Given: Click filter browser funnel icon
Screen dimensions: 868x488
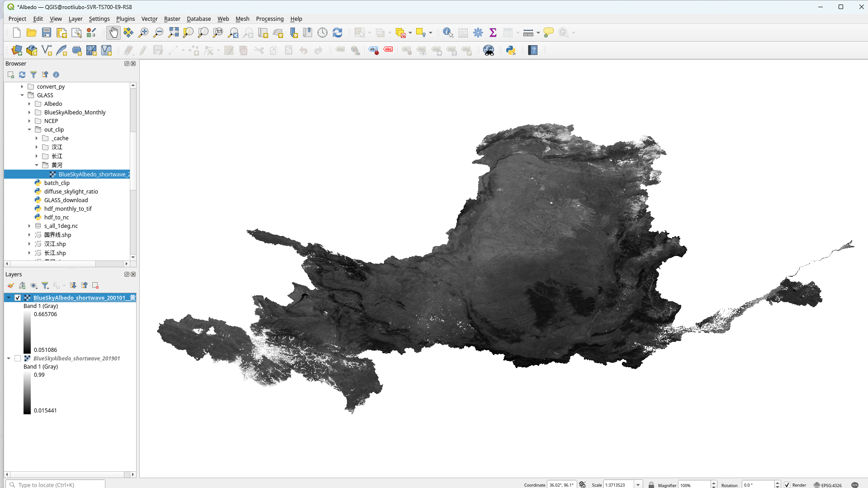Looking at the screenshot, I should 33,75.
